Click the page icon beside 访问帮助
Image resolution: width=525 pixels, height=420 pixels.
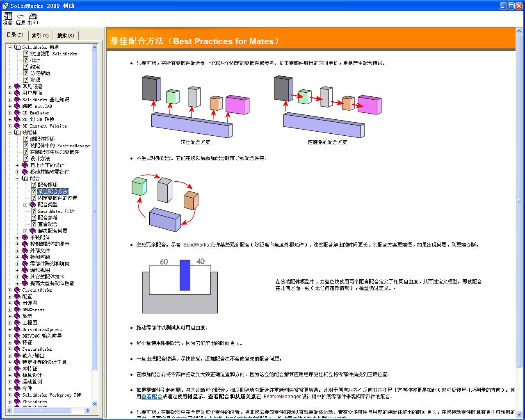tap(26, 73)
